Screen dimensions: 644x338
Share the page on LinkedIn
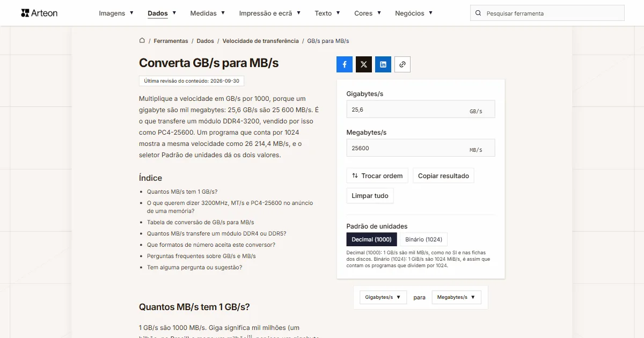pos(383,64)
